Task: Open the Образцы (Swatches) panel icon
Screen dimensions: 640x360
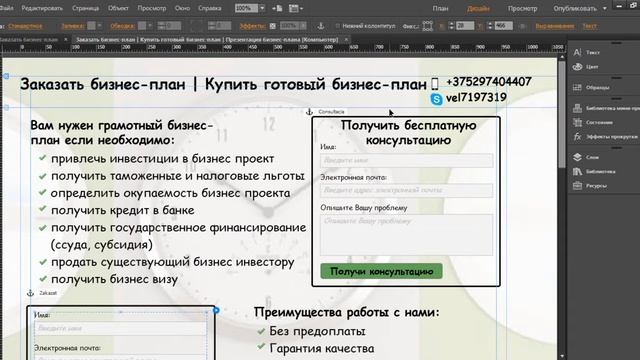Action: [x=577, y=87]
